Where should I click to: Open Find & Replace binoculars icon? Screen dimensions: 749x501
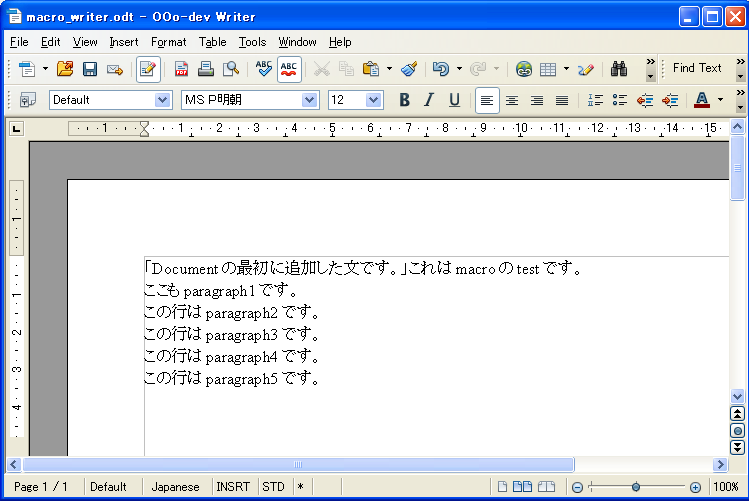click(x=619, y=69)
